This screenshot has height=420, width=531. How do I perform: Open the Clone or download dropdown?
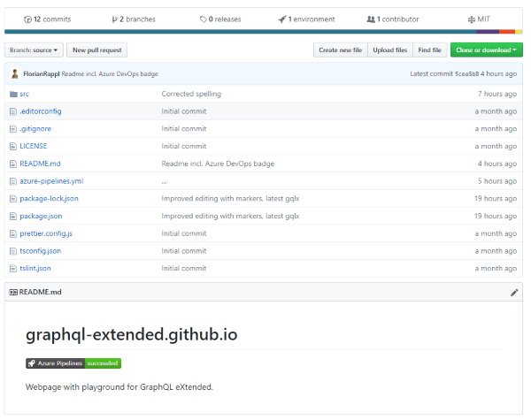point(486,50)
